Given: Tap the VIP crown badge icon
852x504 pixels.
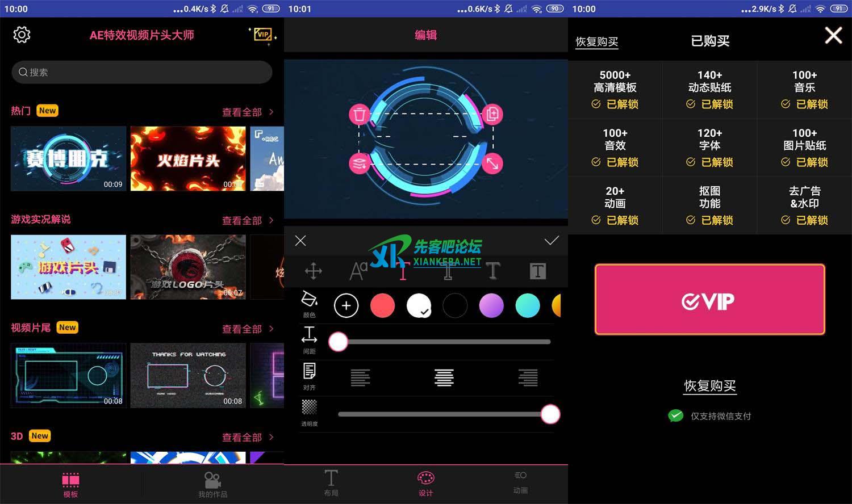Looking at the screenshot, I should 263,35.
